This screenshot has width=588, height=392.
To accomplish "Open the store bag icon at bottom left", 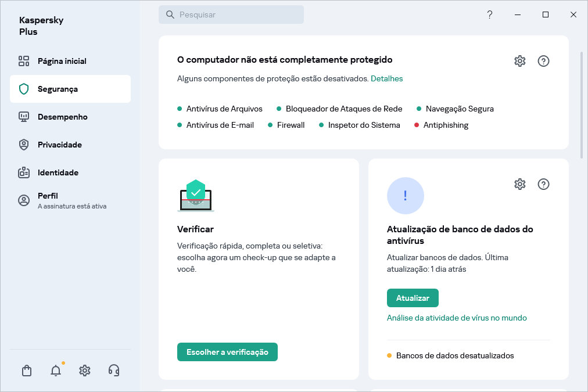I will (26, 370).
